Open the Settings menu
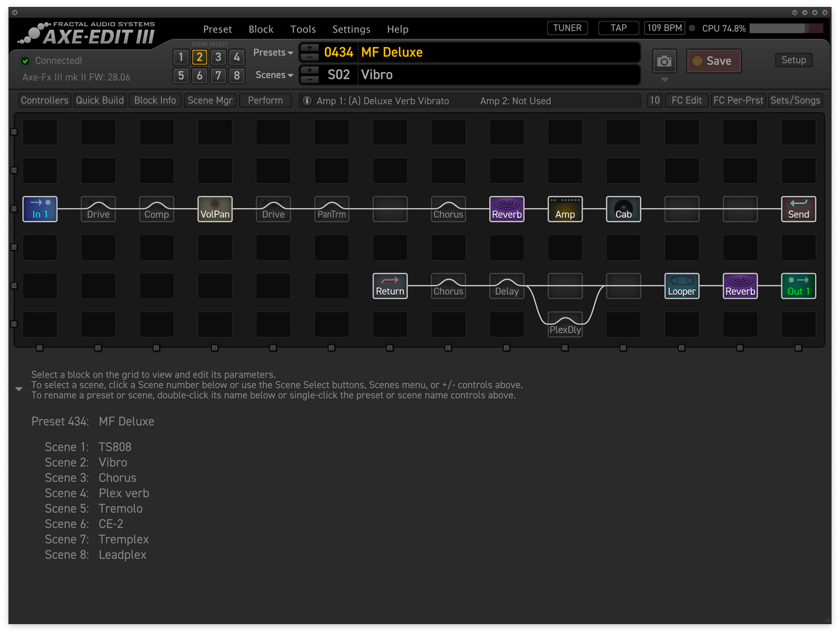840x634 pixels. coord(351,29)
